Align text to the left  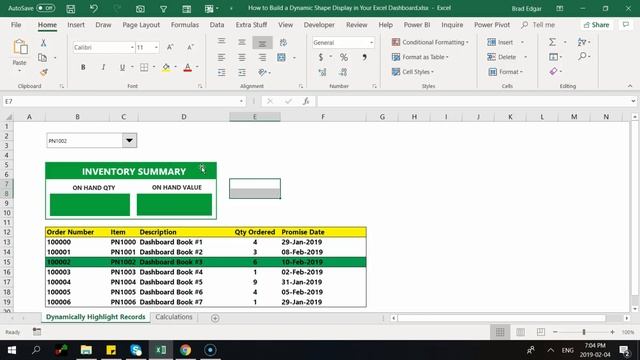(222, 58)
